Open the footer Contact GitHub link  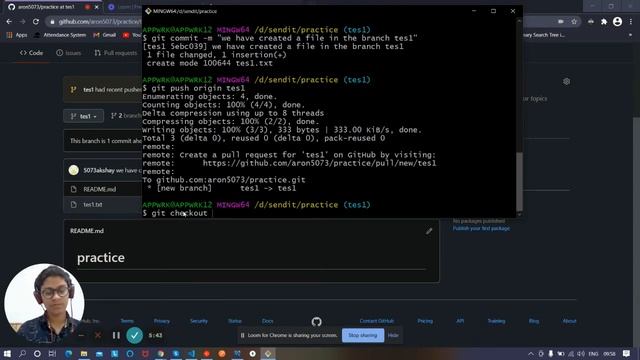(x=377, y=321)
